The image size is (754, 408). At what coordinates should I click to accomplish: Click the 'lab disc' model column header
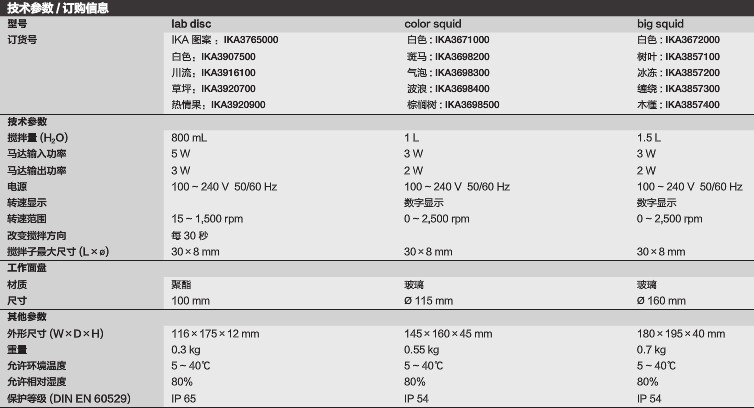pos(191,24)
